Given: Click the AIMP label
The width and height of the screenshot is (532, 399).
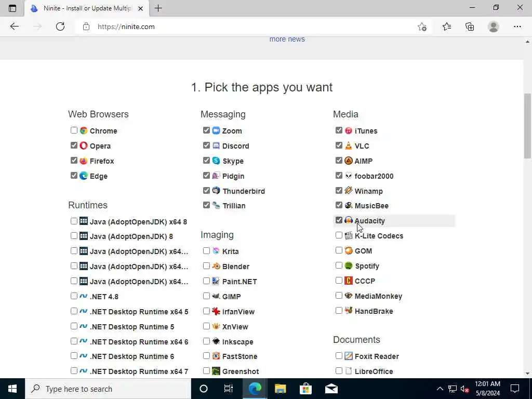Looking at the screenshot, I should coord(363,161).
